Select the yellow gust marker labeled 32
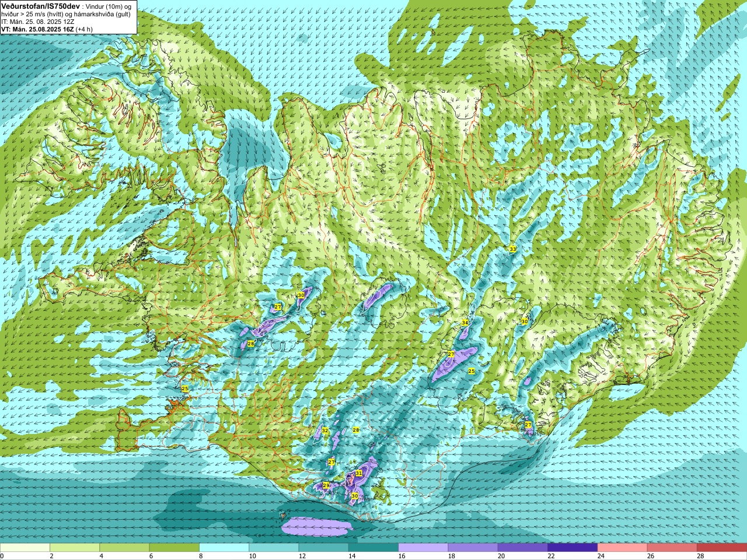The image size is (747, 560). tap(325, 430)
